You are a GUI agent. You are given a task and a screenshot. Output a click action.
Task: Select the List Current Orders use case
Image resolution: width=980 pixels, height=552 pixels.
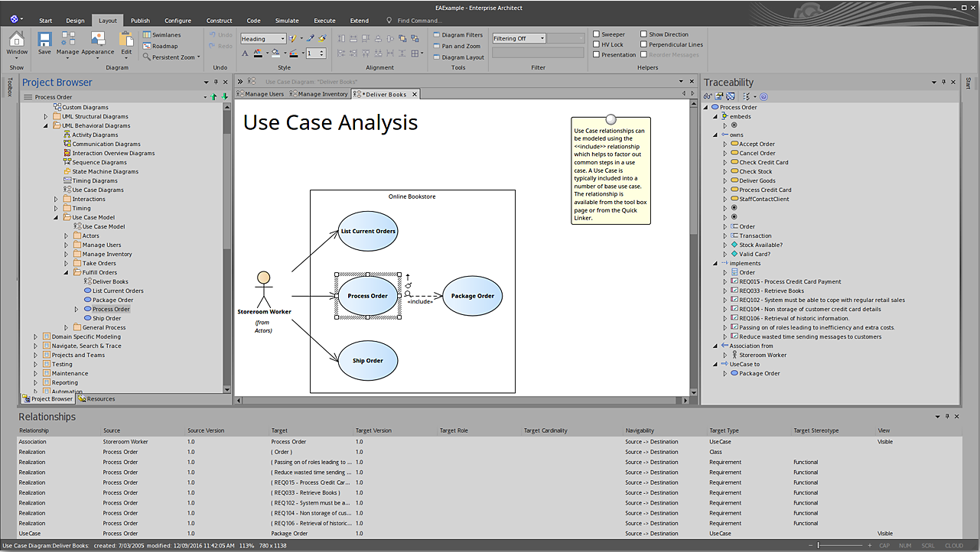click(x=368, y=231)
